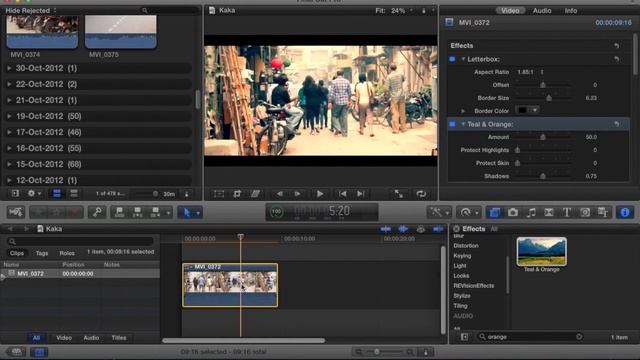Toggle timeline solo button
The image size is (640, 360).
pyautogui.click(x=421, y=229)
